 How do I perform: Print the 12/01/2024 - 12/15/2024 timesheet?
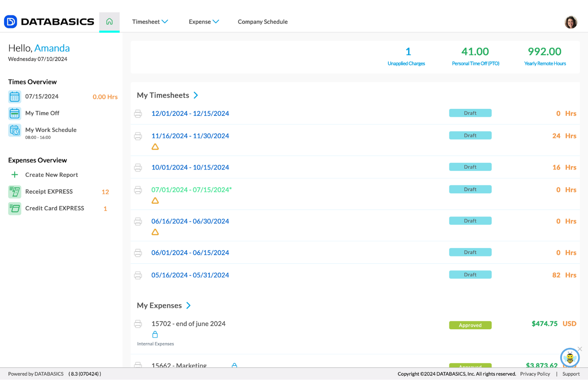pyautogui.click(x=138, y=114)
